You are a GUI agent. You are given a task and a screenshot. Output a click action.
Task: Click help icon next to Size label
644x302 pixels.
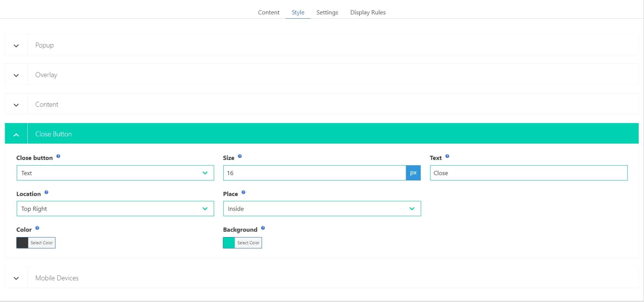coord(240,156)
